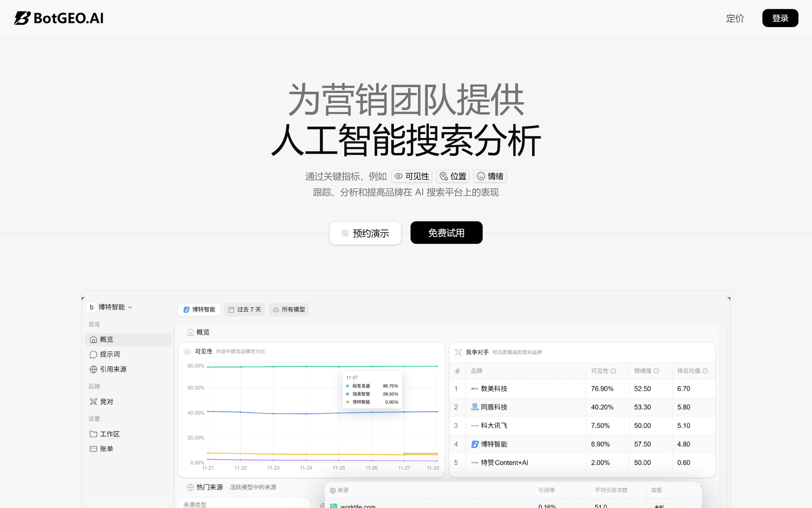Screen dimensions: 812x508
Task: Open the 定价 pricing link
Action: click(x=735, y=18)
